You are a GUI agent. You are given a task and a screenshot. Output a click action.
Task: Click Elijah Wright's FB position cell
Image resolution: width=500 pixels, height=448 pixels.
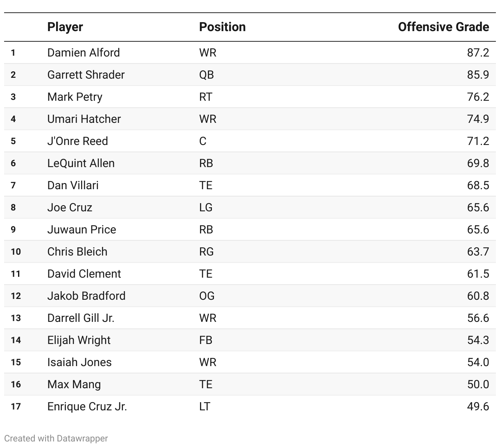pos(206,340)
